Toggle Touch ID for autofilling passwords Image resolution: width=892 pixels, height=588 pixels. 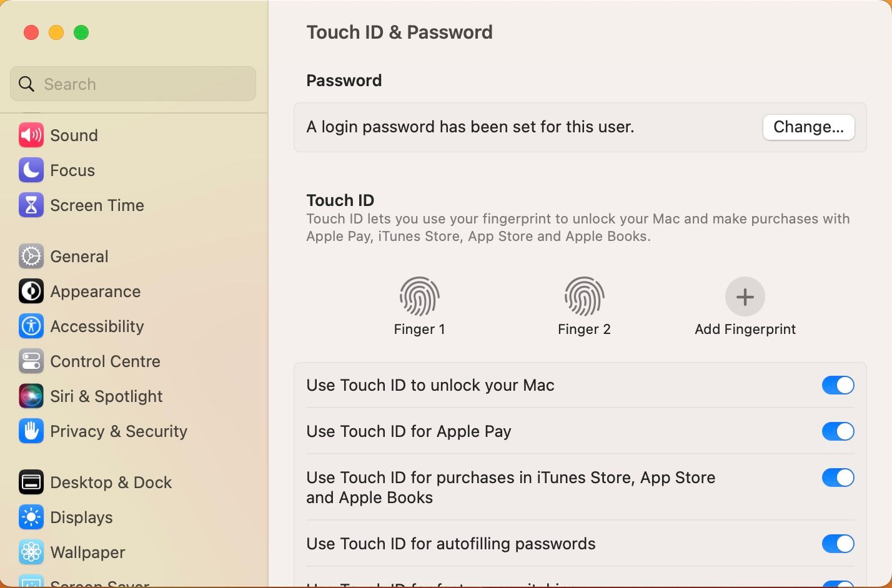pos(838,544)
